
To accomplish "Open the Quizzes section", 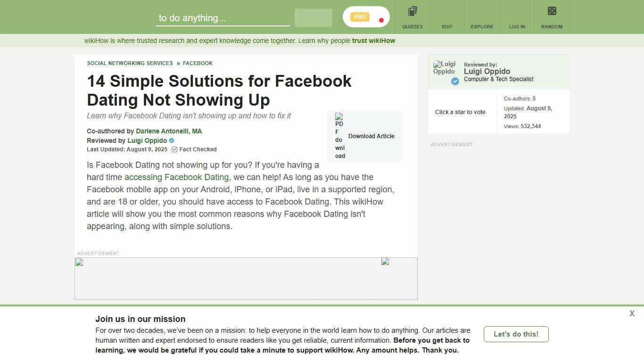I will [x=412, y=17].
